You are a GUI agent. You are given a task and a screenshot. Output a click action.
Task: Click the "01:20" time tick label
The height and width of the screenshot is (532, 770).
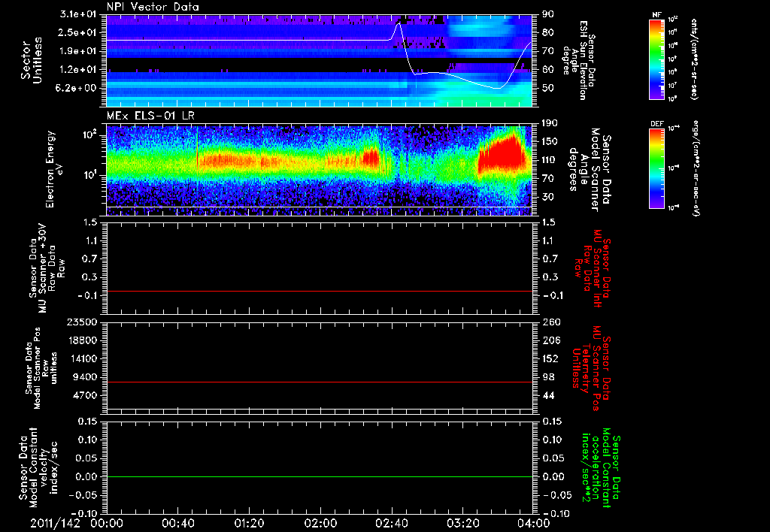click(249, 523)
